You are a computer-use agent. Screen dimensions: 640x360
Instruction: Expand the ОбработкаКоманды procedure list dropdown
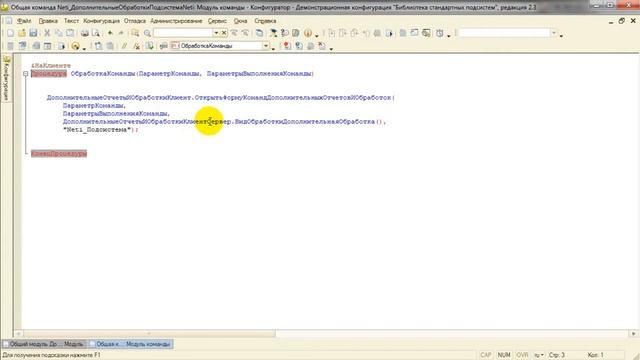[266, 46]
